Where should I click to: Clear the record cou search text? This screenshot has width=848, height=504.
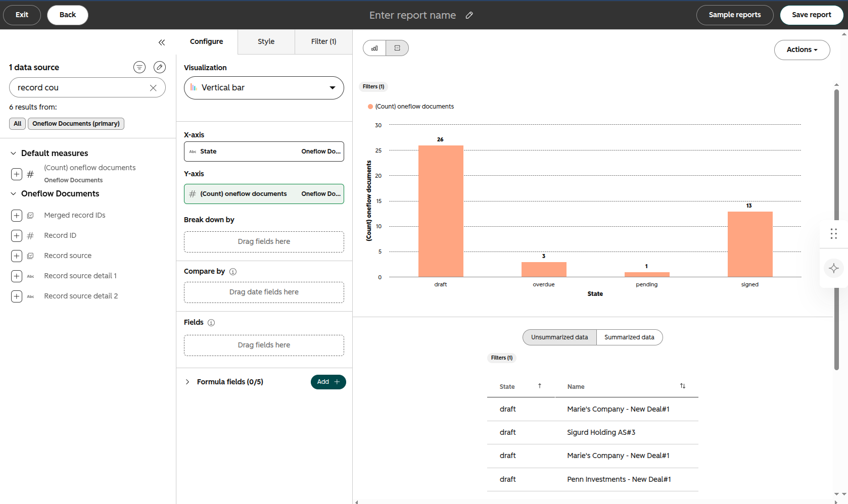[x=153, y=88]
